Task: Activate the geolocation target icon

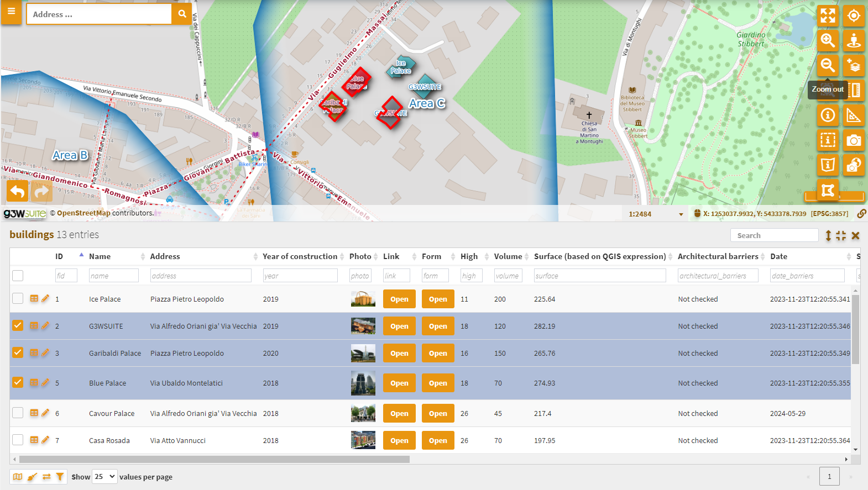Action: [854, 15]
